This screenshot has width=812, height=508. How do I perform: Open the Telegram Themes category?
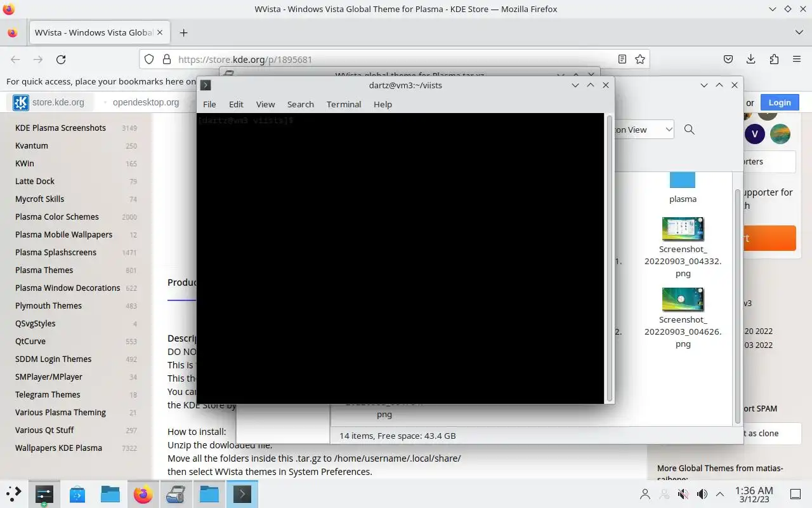[48, 394]
